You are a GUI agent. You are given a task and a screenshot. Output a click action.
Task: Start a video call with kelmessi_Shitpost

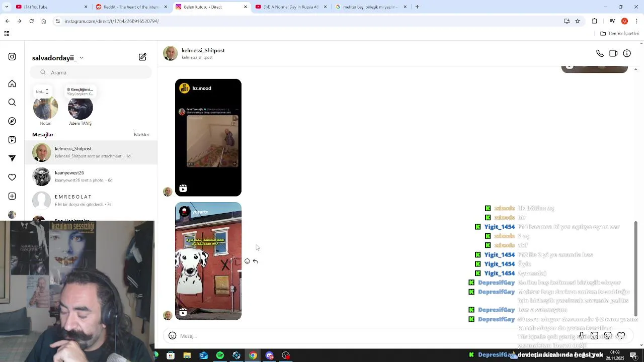pos(613,53)
